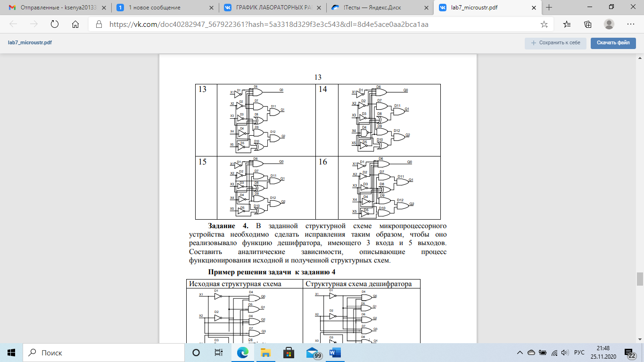Viewport: 644px width, 362px height.
Task: Click Пример решения задачи к заданию 4
Action: 272,272
